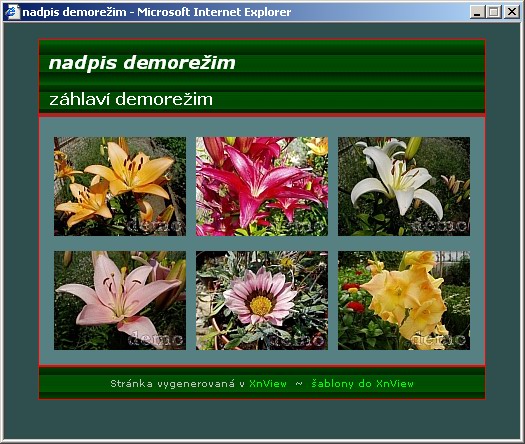Follow the XnView link in the footer
This screenshot has height=444, width=525.
(268, 384)
